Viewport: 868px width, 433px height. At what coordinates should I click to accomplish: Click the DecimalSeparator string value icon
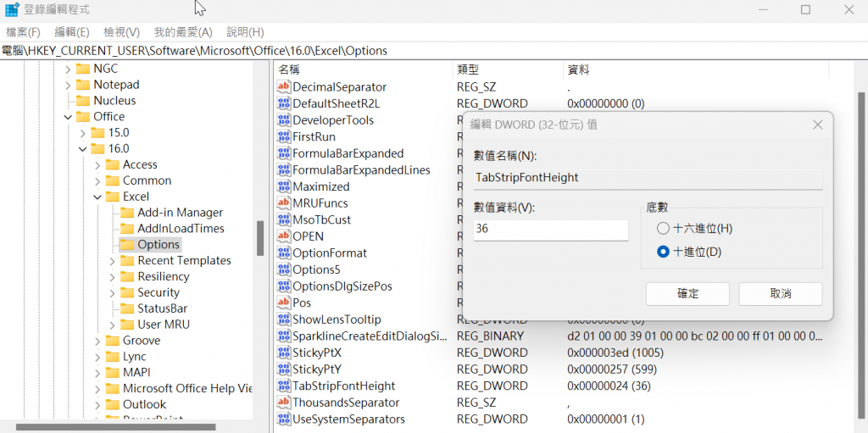(x=283, y=87)
